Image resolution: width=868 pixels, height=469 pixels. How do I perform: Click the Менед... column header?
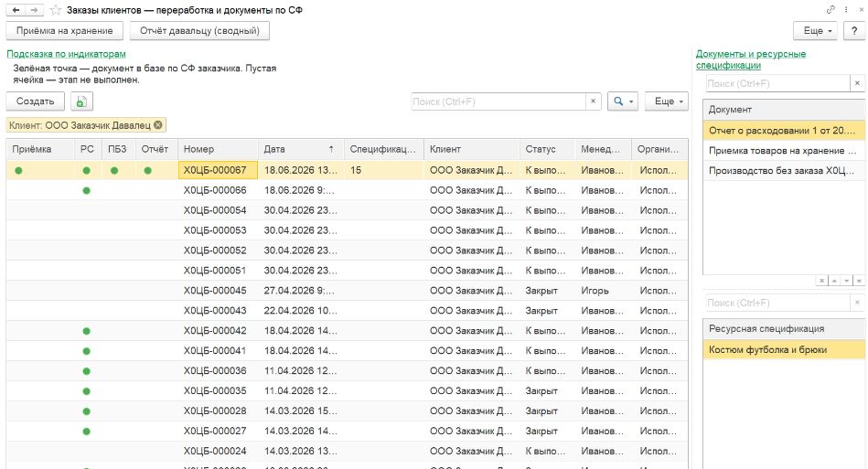tap(603, 149)
